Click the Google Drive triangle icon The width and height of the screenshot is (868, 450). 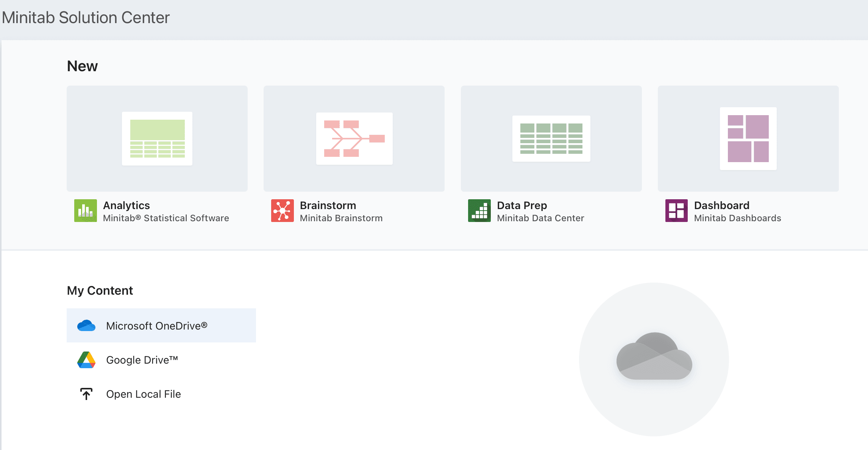pos(86,360)
